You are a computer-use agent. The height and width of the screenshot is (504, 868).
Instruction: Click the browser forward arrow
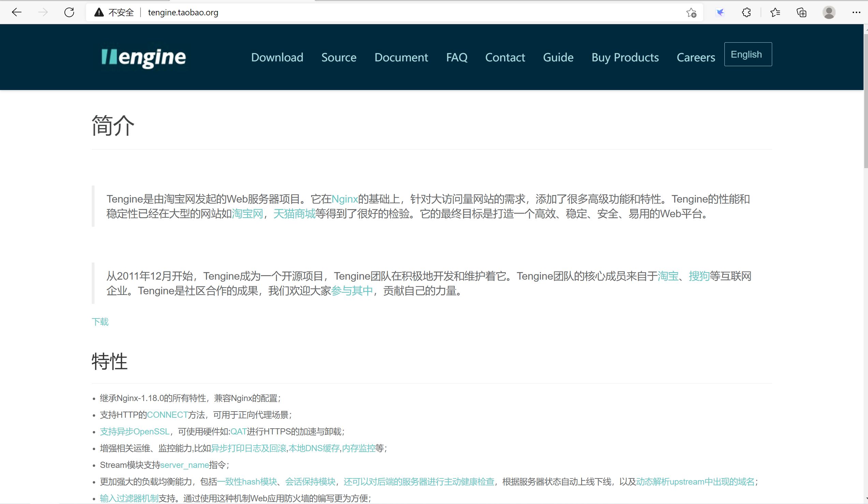click(43, 12)
